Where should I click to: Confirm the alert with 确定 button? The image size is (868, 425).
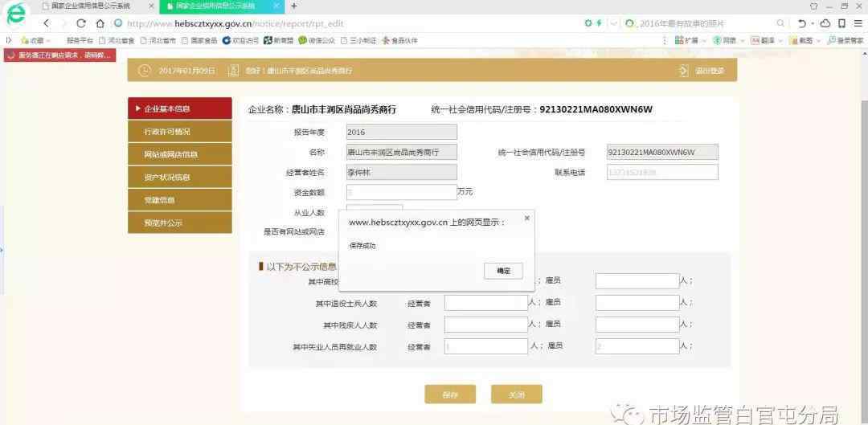(503, 271)
